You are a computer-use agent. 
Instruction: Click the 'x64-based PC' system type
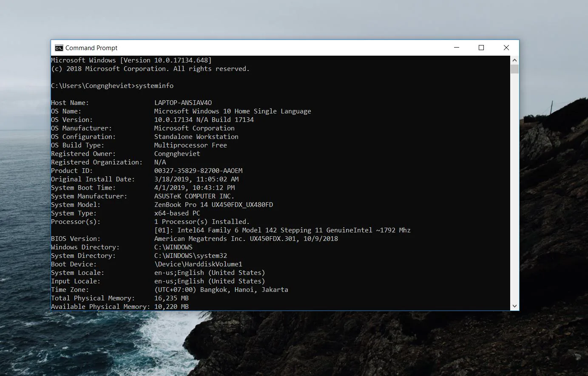click(x=177, y=213)
